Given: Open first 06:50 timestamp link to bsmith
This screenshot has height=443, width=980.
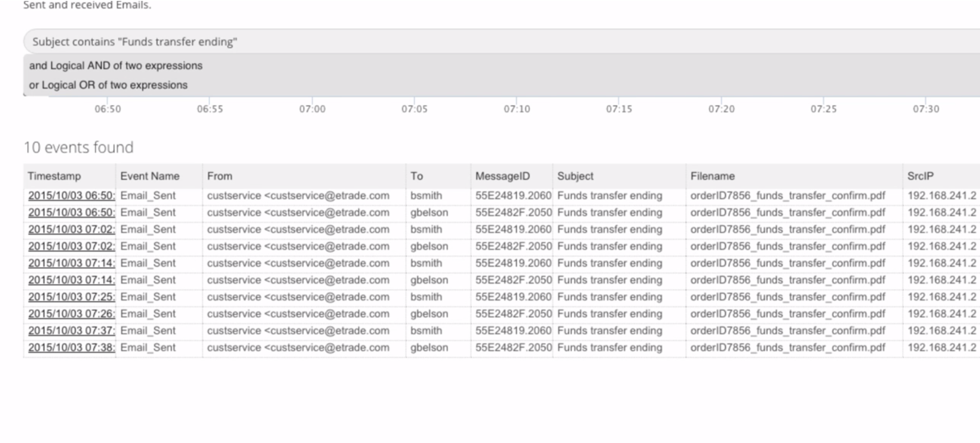Looking at the screenshot, I should [x=71, y=196].
